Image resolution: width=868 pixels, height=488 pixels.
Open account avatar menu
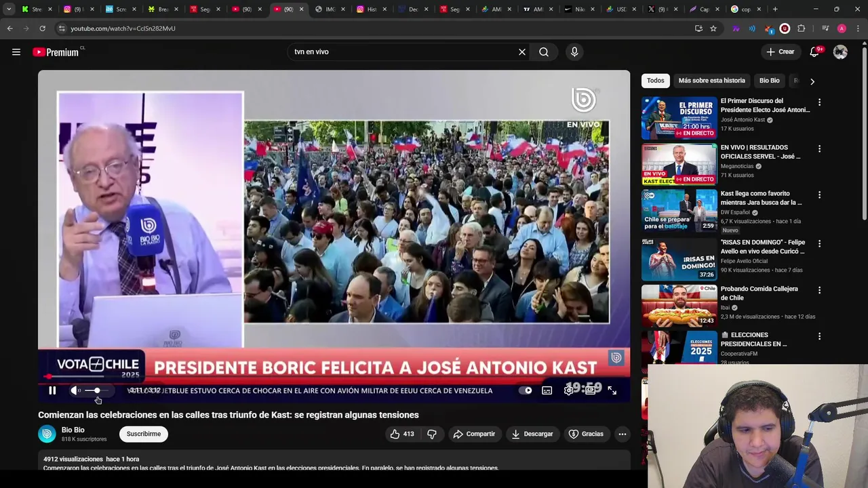tap(840, 52)
